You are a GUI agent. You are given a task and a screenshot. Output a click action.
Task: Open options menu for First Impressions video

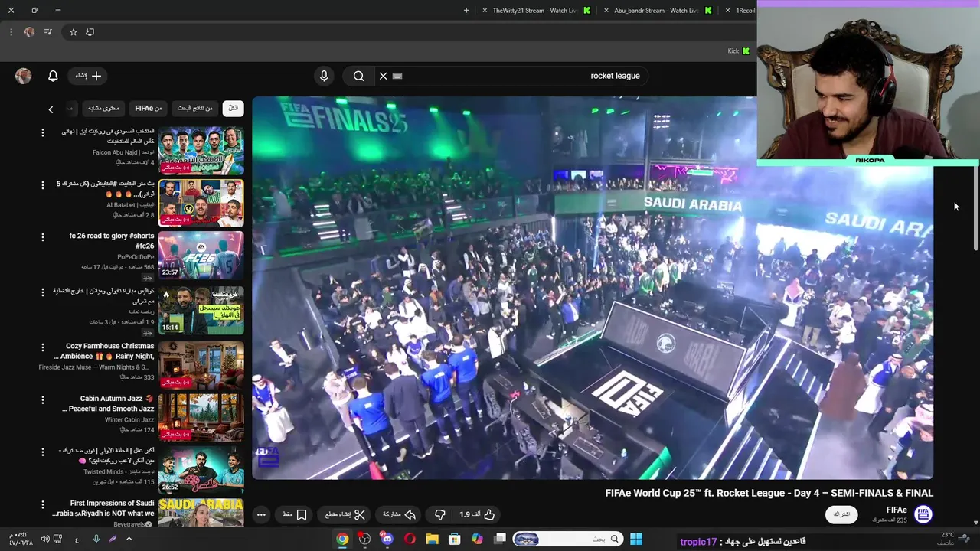click(43, 504)
